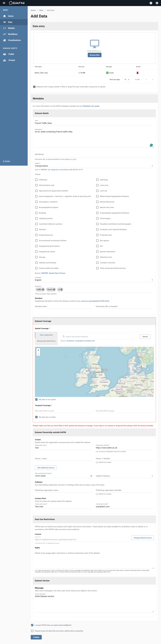This screenshot has height=644, width=161.
Task: Go to previous page of files
Action: pos(146,80)
